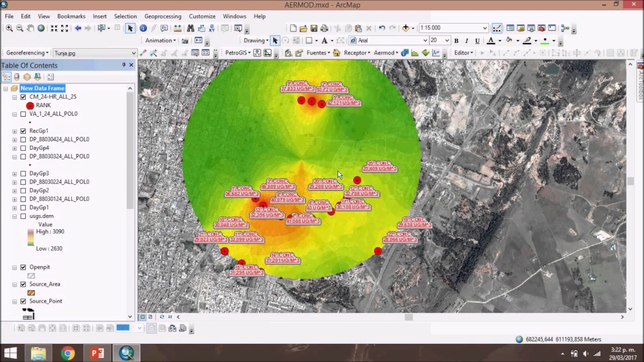Enable the VA_1_24_ALL_POL0 layer
The height and width of the screenshot is (362, 644).
[x=23, y=114]
